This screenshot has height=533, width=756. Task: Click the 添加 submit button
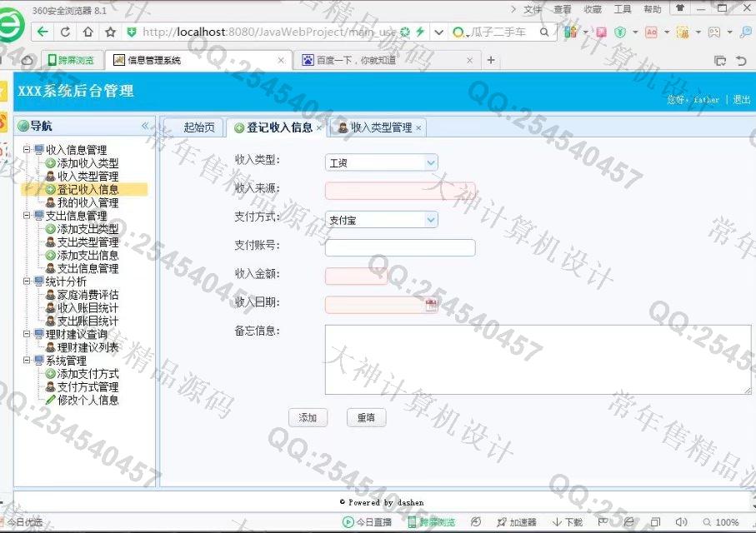[308, 418]
